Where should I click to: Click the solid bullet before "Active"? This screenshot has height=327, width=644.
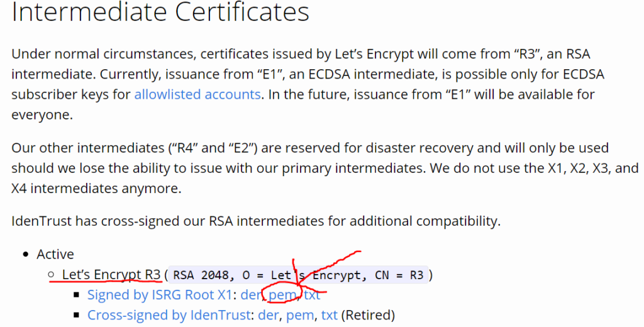click(26, 255)
